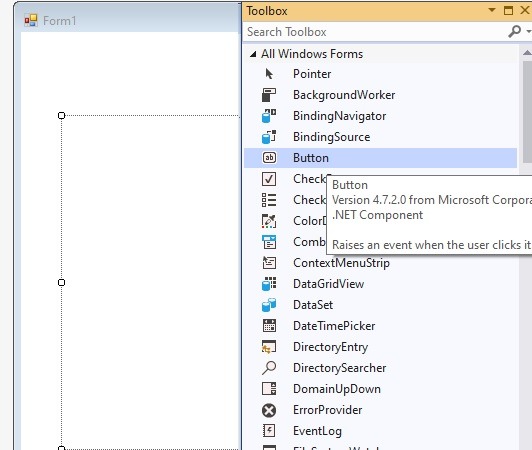This screenshot has width=532, height=450.
Task: Maximize the Toolbox panel
Action: click(508, 11)
